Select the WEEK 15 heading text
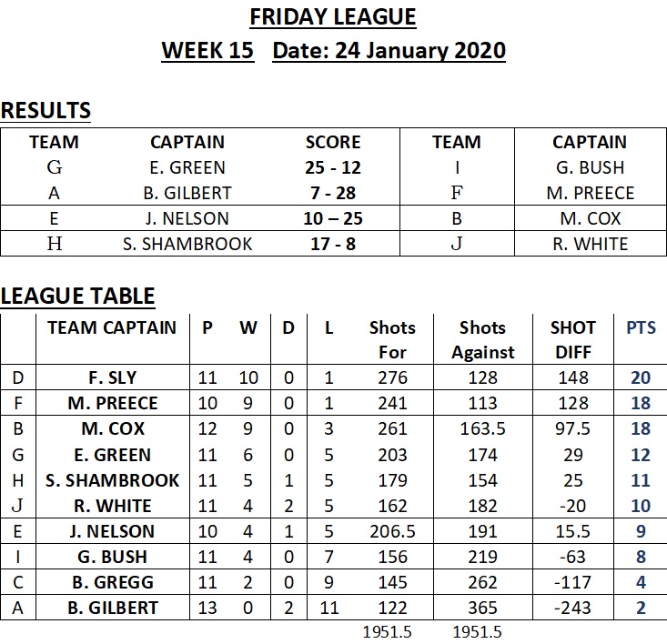 coord(207,51)
